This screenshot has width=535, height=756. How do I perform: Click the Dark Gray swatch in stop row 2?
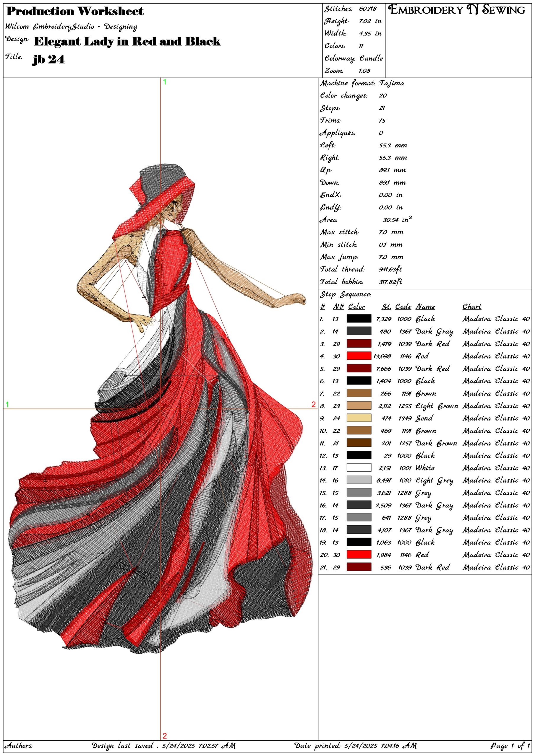coord(359,331)
